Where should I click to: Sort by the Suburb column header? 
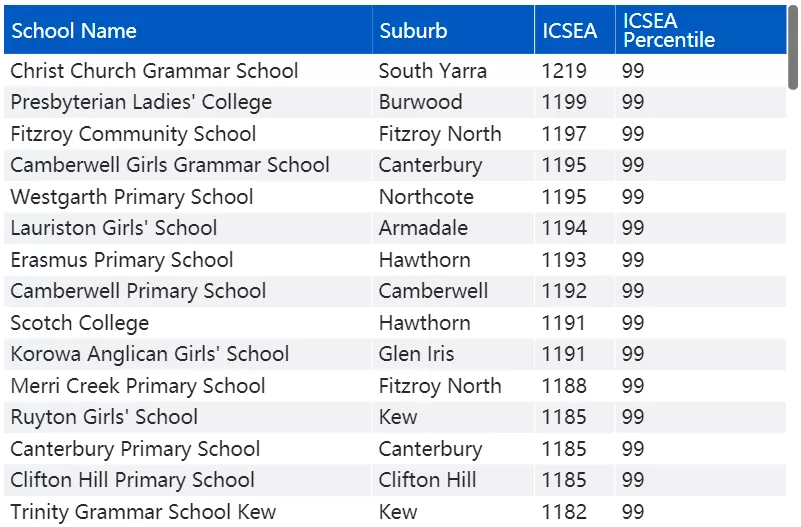tap(454, 30)
